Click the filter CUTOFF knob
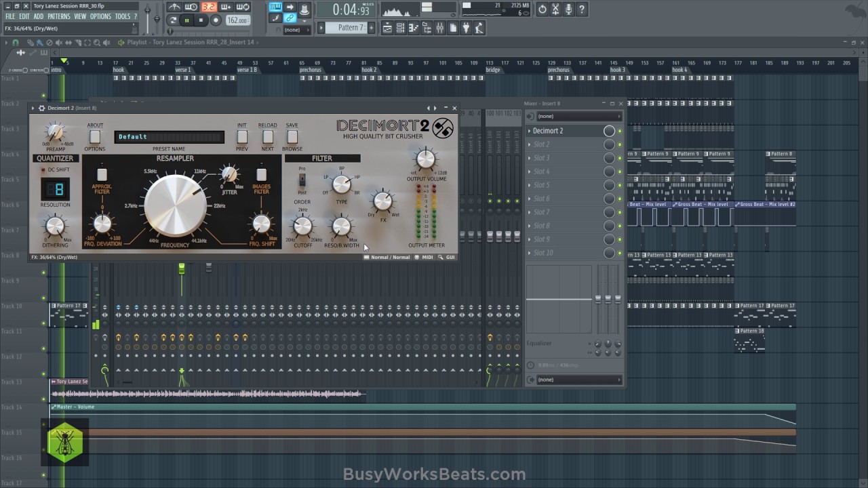 tap(302, 226)
